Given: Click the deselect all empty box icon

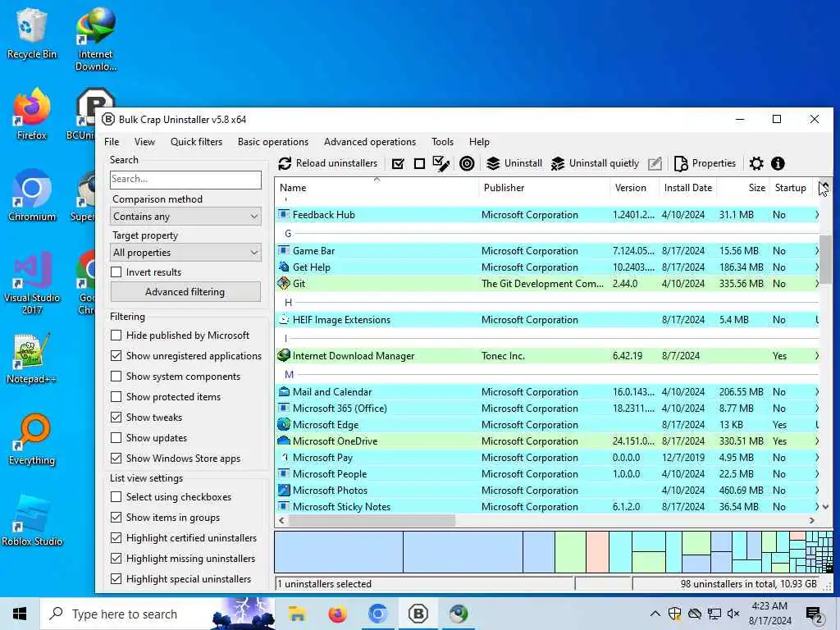Looking at the screenshot, I should pos(419,164).
